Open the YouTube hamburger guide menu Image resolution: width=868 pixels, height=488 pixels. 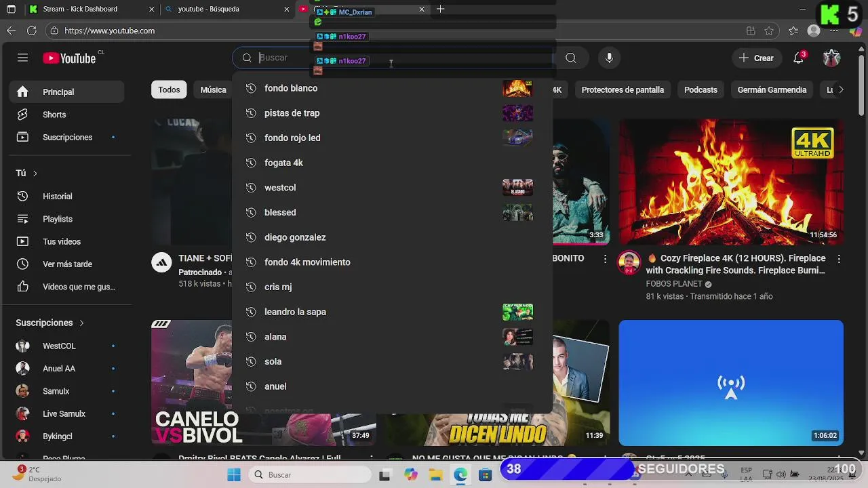pyautogui.click(x=22, y=58)
